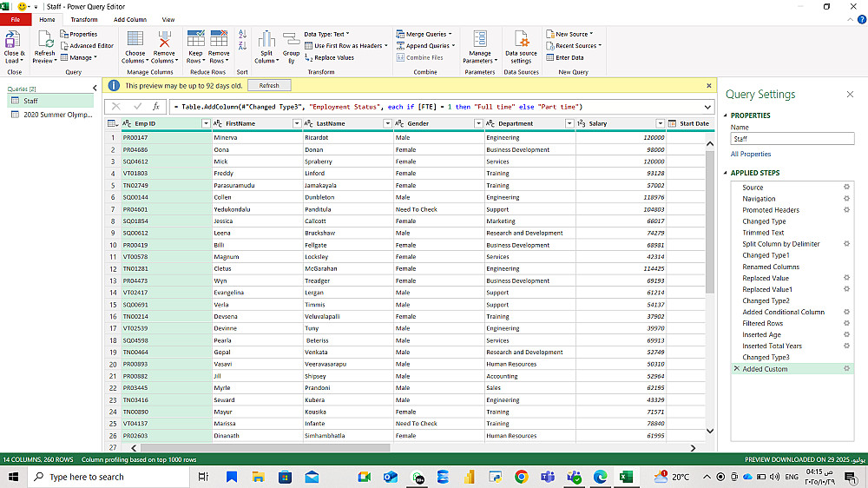
Task: Open settings gear for Filtered Rows step
Action: pyautogui.click(x=846, y=323)
